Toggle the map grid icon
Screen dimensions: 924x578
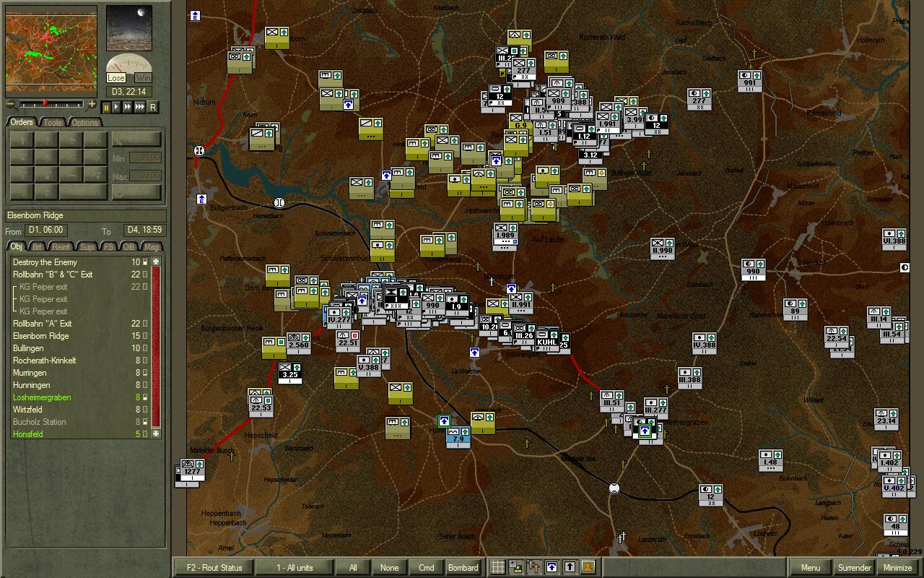(x=497, y=567)
